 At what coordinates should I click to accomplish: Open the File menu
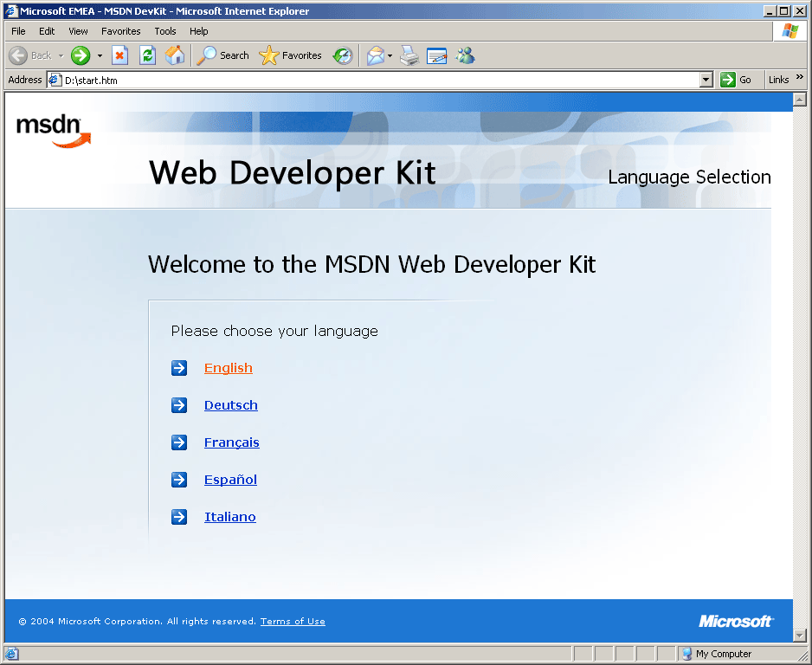click(18, 31)
